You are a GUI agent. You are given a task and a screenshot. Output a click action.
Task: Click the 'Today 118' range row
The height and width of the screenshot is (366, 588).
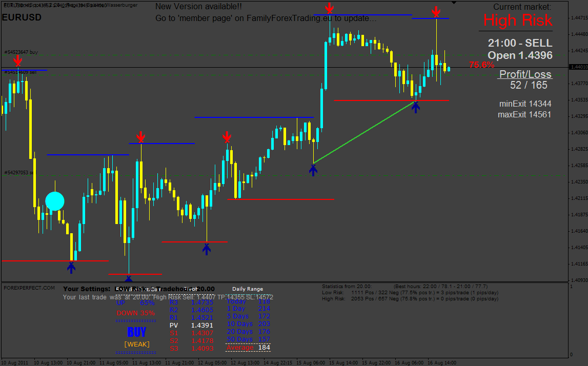coord(248,301)
